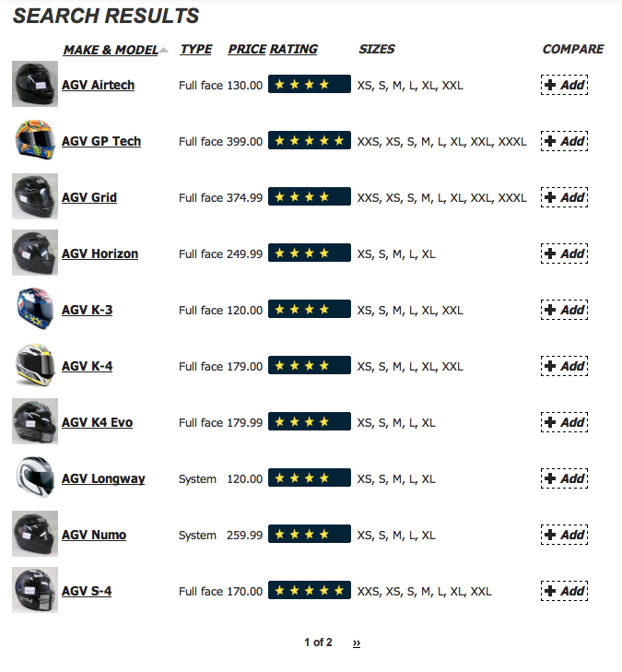Add AGV Airtech to compare list
The height and width of the screenshot is (672, 622).
point(564,85)
